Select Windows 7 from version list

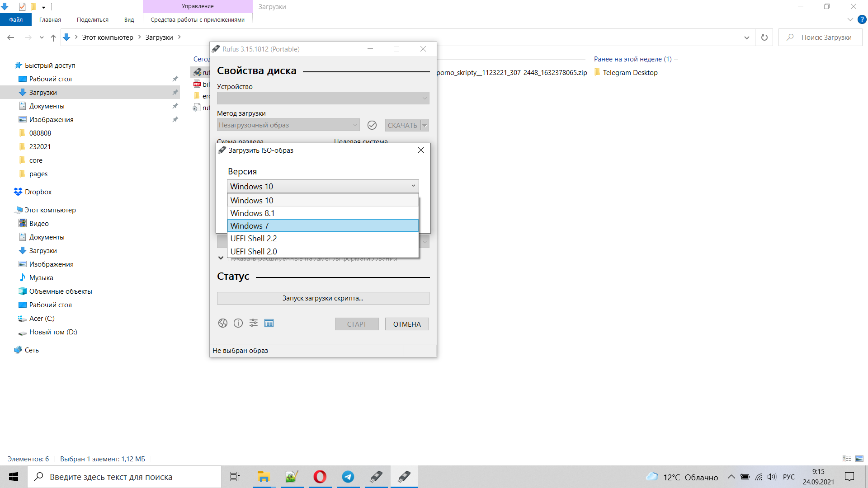click(x=323, y=226)
